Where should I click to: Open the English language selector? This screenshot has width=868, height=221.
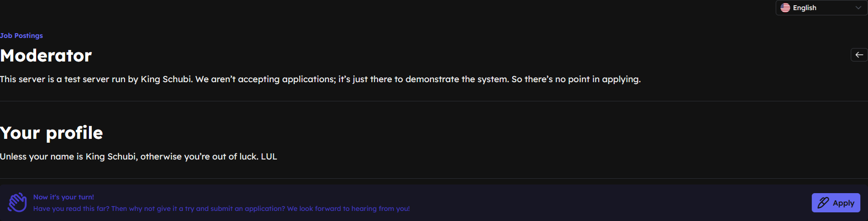821,8
